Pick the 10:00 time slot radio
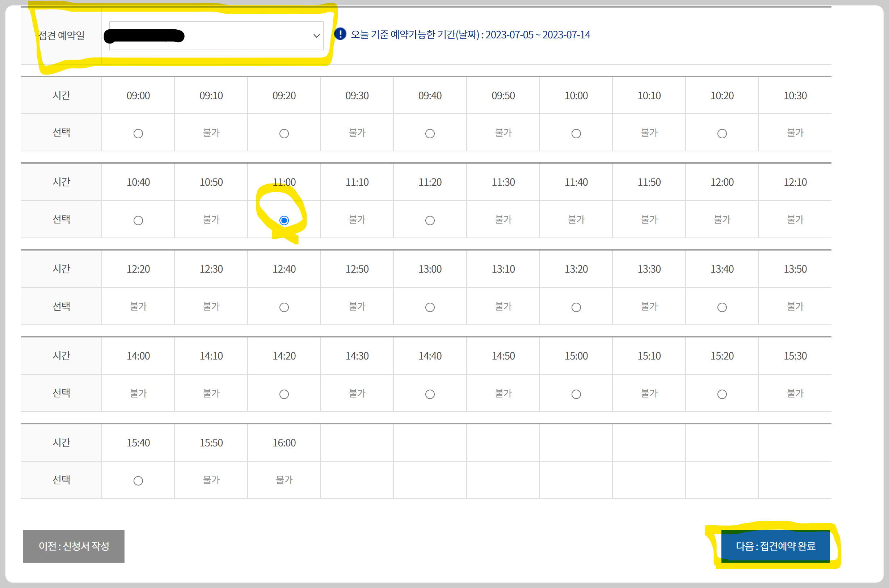The width and height of the screenshot is (889, 588). pos(576,134)
